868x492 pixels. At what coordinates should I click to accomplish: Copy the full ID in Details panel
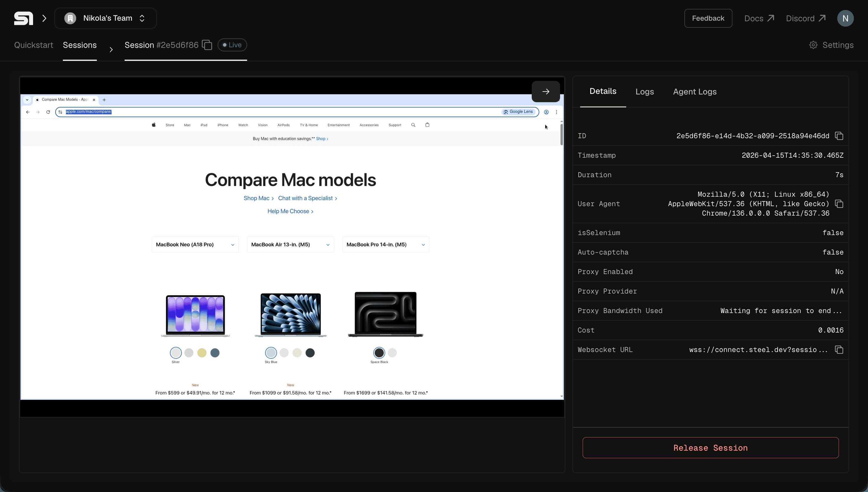pyautogui.click(x=839, y=136)
